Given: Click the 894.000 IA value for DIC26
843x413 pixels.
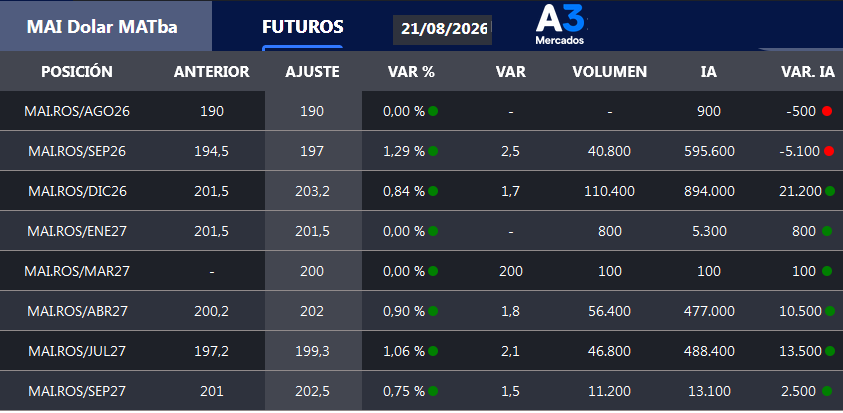Looking at the screenshot, I should click(709, 191).
